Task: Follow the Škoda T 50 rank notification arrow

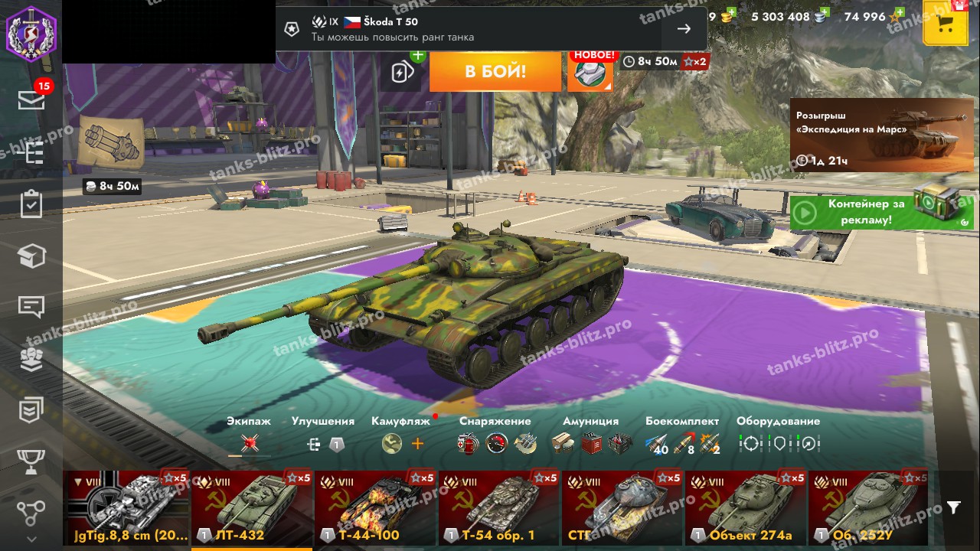Action: click(x=684, y=29)
